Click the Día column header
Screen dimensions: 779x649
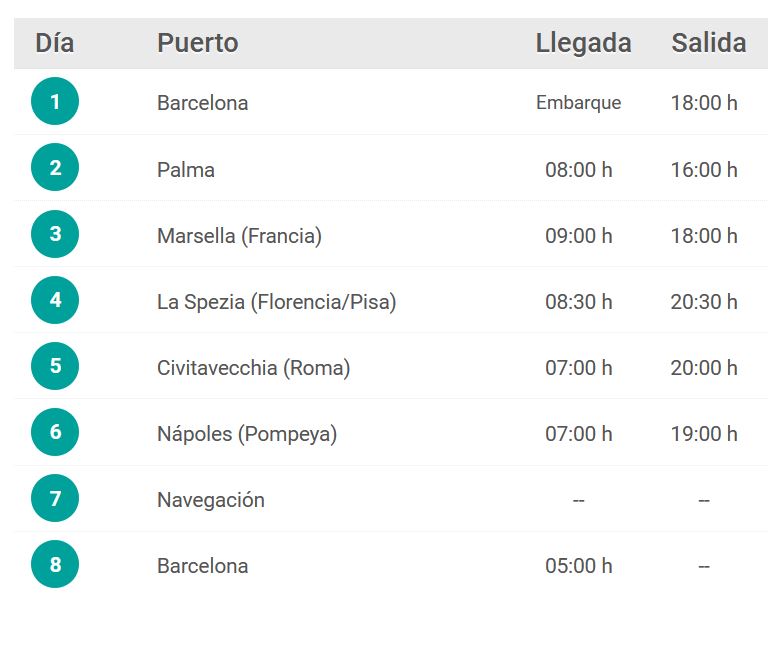(55, 43)
